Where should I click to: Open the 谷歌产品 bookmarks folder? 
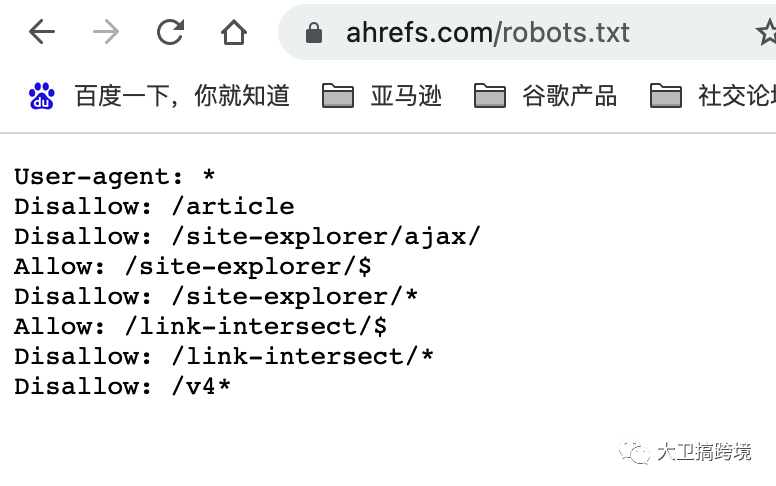coord(546,95)
